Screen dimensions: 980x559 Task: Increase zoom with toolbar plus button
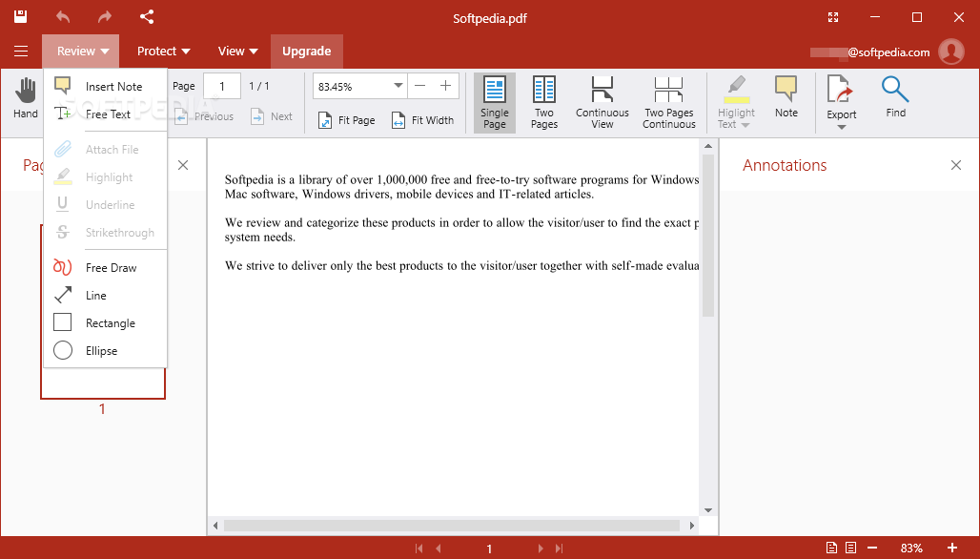point(445,86)
